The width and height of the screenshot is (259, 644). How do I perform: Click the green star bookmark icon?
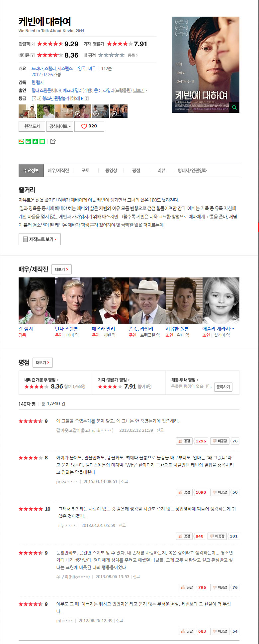35,141
